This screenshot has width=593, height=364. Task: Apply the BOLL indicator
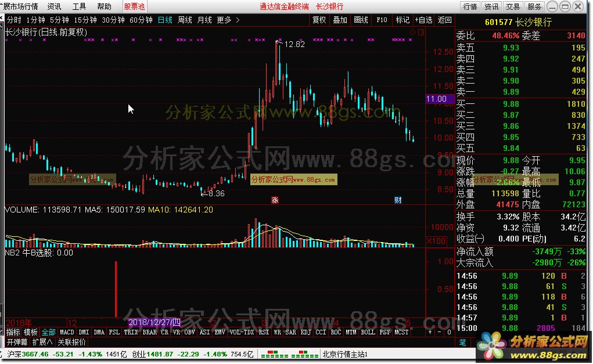coord(368,332)
